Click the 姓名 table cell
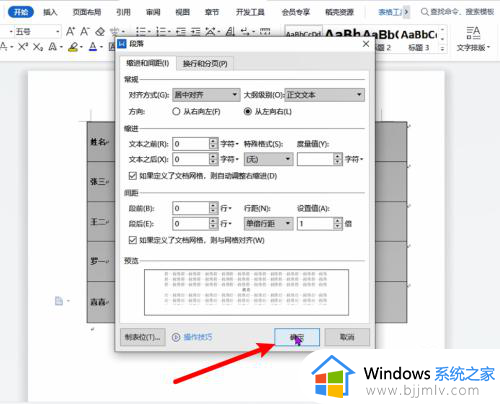Viewport: 500px width, 404px height. (x=101, y=142)
